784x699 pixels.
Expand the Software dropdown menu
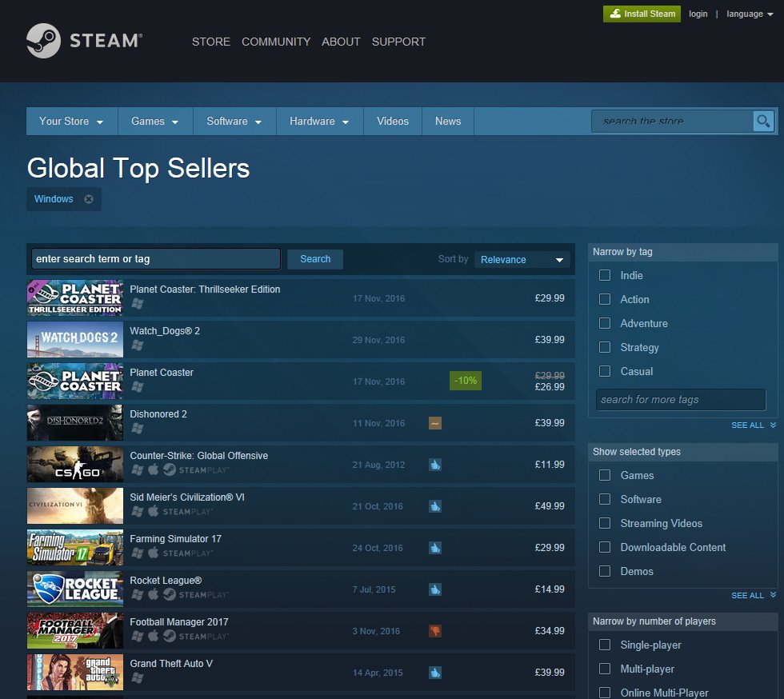click(234, 121)
